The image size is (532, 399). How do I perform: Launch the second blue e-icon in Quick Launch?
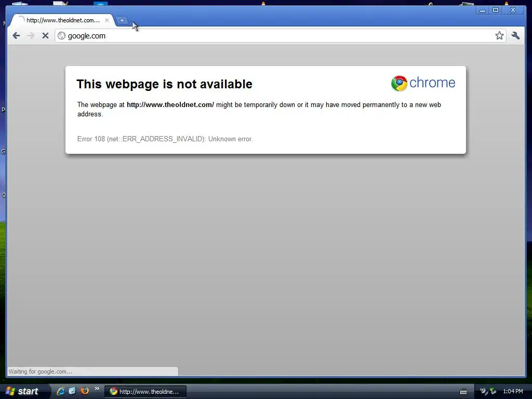pos(72,391)
